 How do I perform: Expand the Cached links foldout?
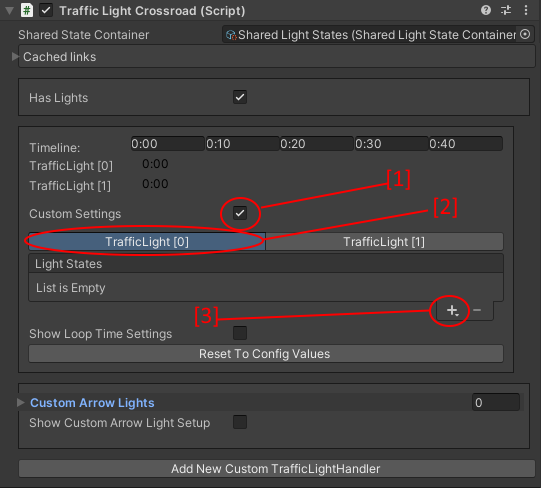point(15,57)
